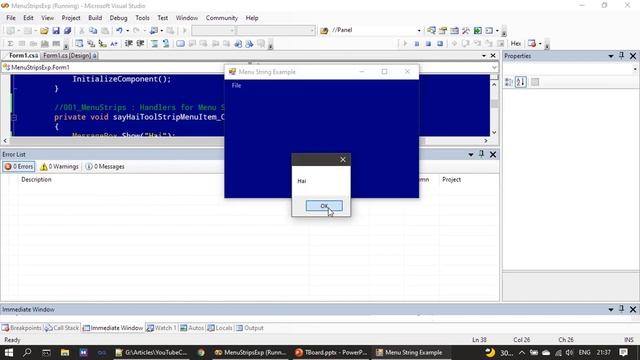Open Action Center notifications icon

pyautogui.click(x=623, y=352)
